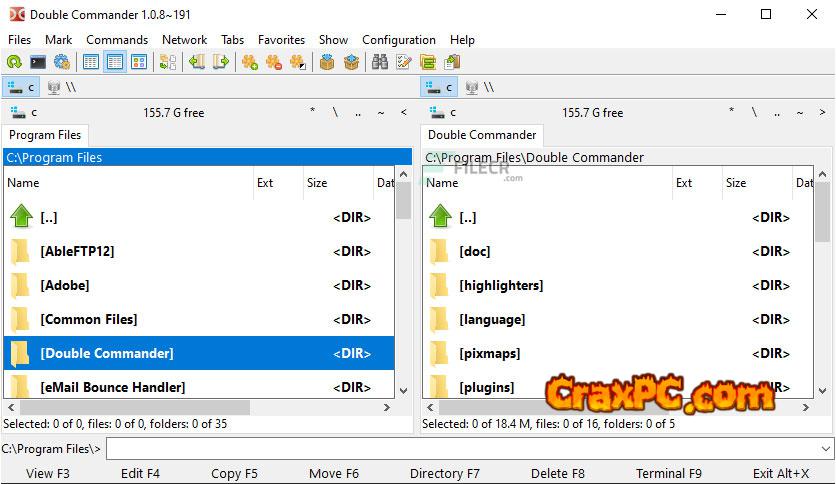Toggle Thumbnails view mode in the toolbar

point(139,62)
